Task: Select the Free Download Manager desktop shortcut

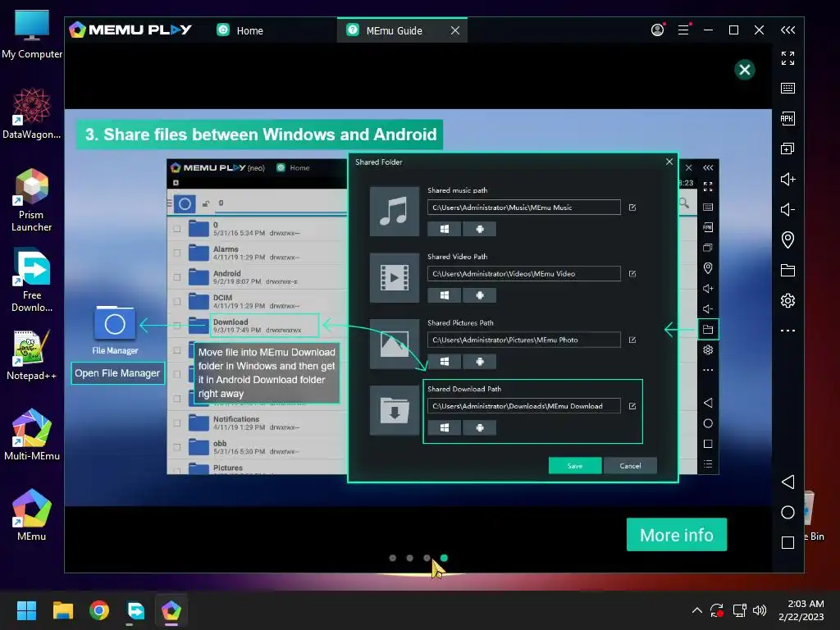Action: click(32, 281)
